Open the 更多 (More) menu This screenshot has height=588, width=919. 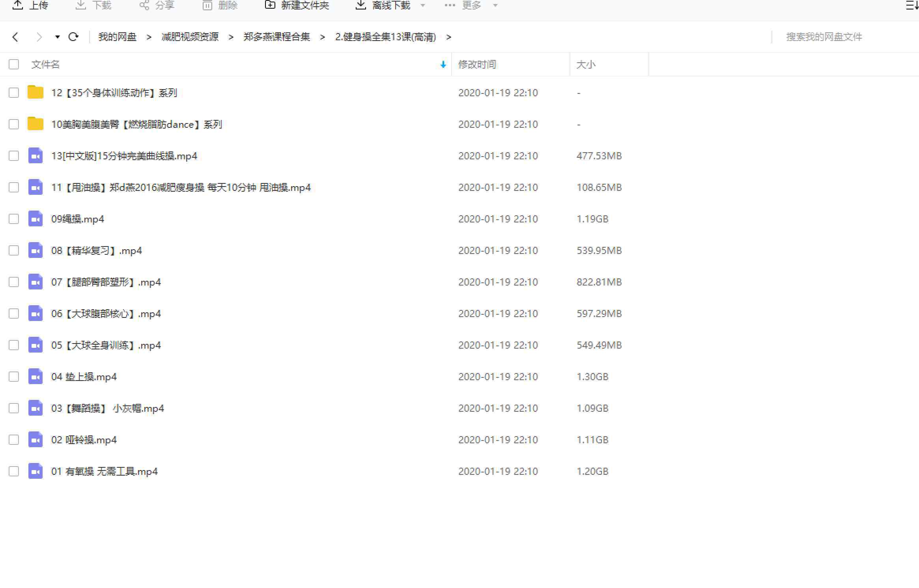(463, 5)
